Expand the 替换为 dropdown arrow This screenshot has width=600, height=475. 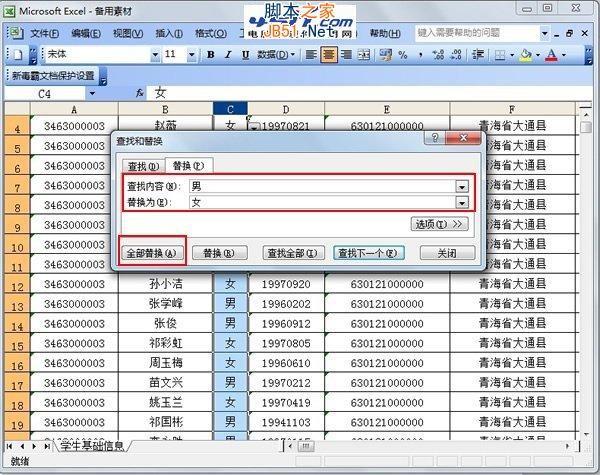(462, 202)
